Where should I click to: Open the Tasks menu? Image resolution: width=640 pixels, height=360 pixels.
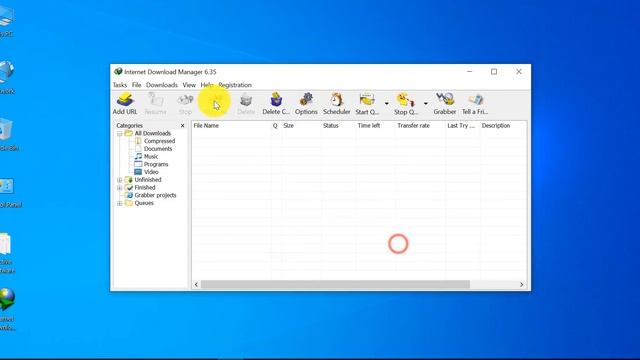120,85
